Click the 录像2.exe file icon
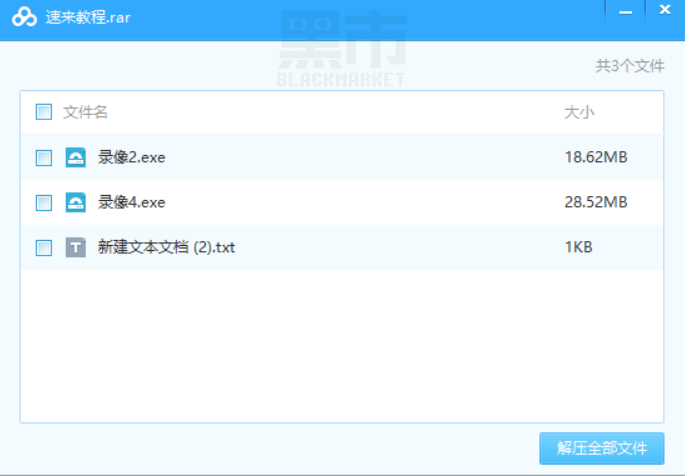 coord(76,157)
